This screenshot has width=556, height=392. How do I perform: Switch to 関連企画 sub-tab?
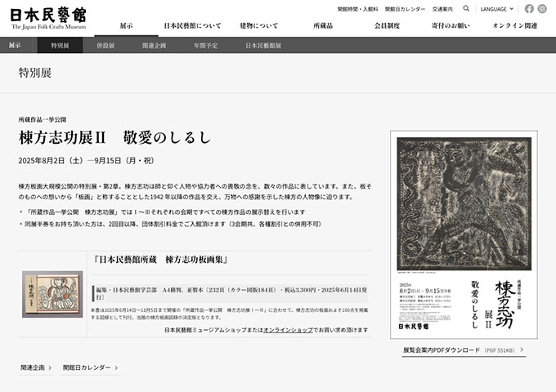click(x=154, y=46)
